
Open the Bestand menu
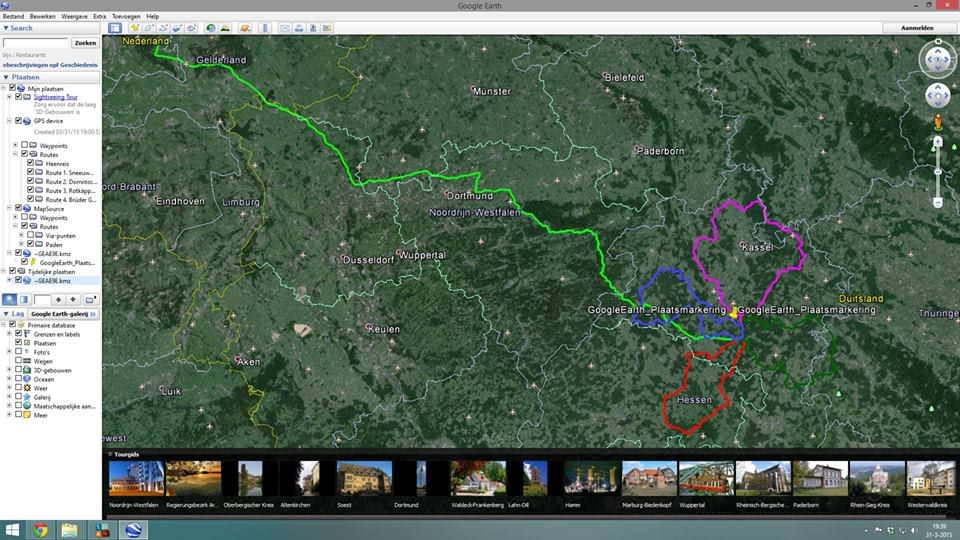pyautogui.click(x=13, y=17)
